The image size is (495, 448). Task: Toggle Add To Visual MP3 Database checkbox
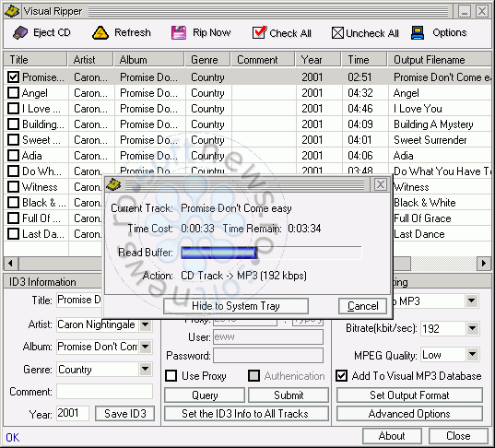coord(342,376)
